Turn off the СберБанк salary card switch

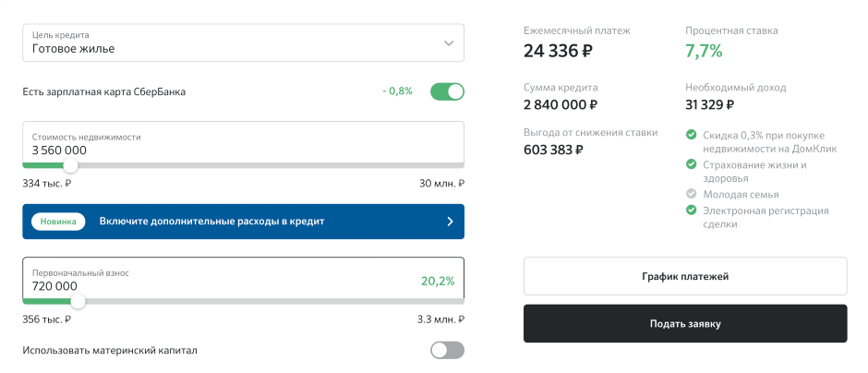447,91
